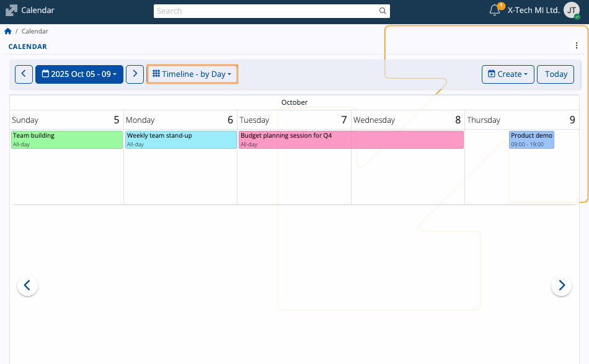Click the large left arrow circle button
Screen dimensions: 589x364
tap(27, 285)
